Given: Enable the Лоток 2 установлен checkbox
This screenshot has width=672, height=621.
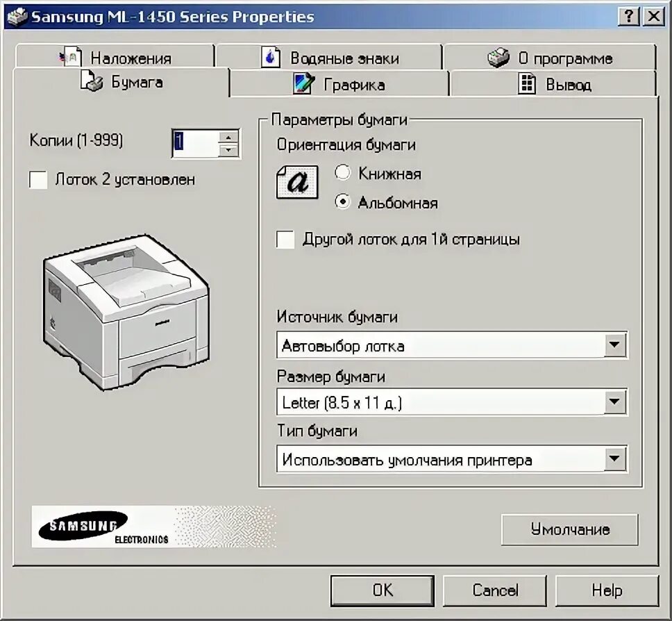Looking at the screenshot, I should (38, 179).
